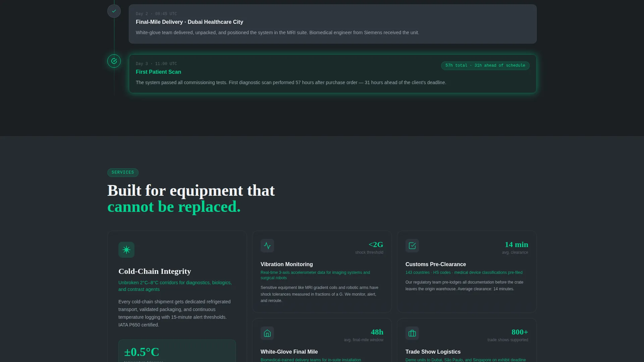Click the 'Every cold-chain shipment gets dedicated' paragraph
644x362 pixels.
pos(174,313)
